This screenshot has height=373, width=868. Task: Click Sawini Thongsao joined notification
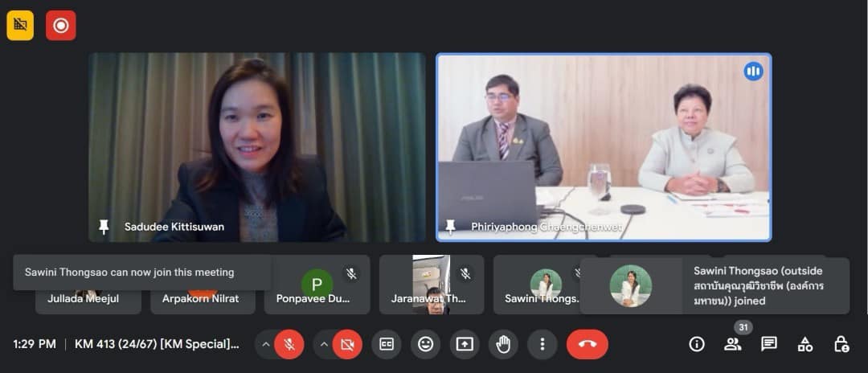[714, 285]
